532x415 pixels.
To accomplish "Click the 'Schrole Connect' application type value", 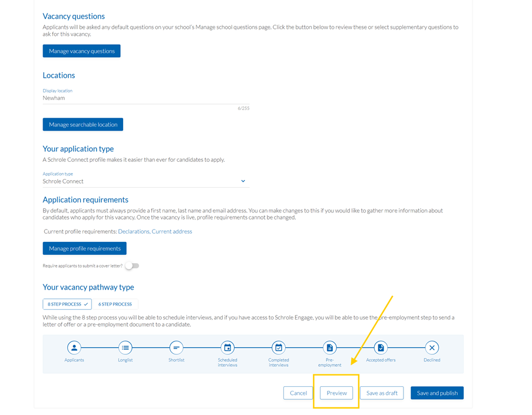I will point(63,181).
